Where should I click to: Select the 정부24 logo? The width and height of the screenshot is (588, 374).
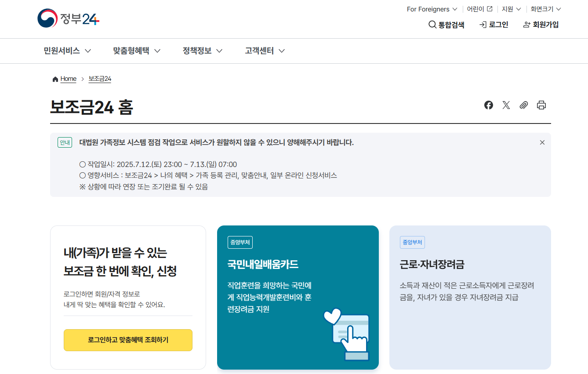[x=68, y=18]
